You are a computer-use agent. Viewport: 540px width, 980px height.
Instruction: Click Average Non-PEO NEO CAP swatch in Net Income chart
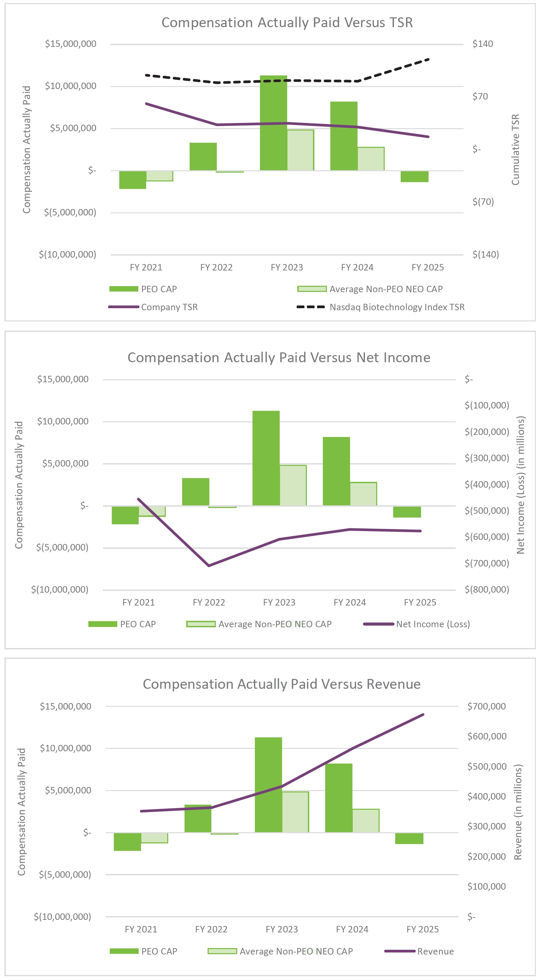(201, 624)
